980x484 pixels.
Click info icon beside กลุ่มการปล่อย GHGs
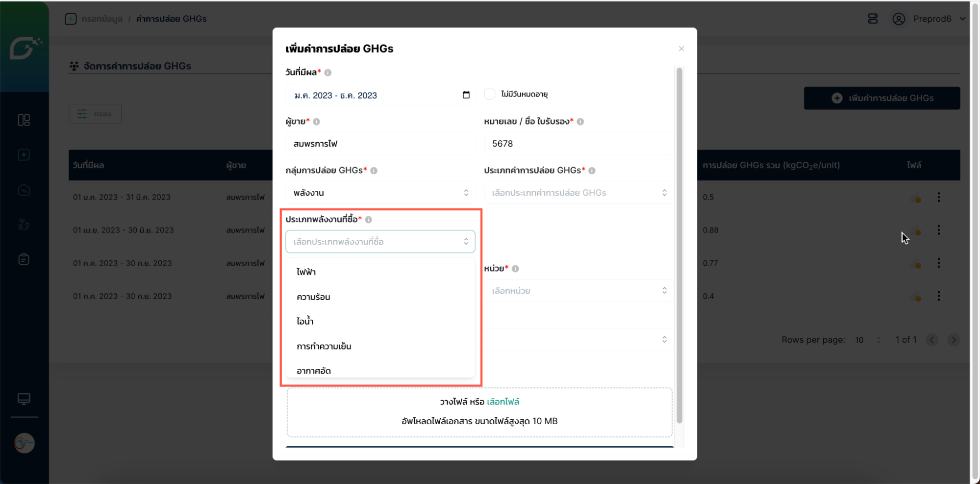(x=374, y=171)
